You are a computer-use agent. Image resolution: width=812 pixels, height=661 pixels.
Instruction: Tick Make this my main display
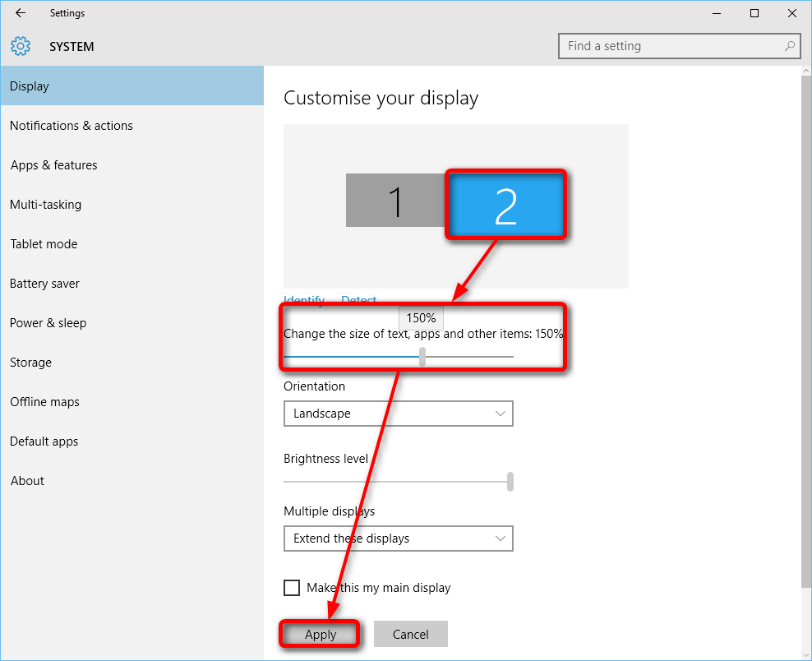pos(292,588)
